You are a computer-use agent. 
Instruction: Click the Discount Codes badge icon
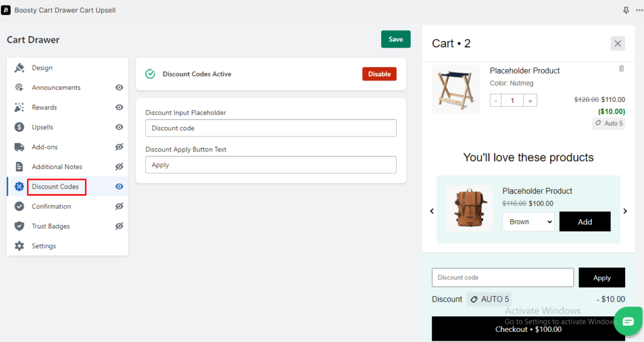tap(19, 186)
